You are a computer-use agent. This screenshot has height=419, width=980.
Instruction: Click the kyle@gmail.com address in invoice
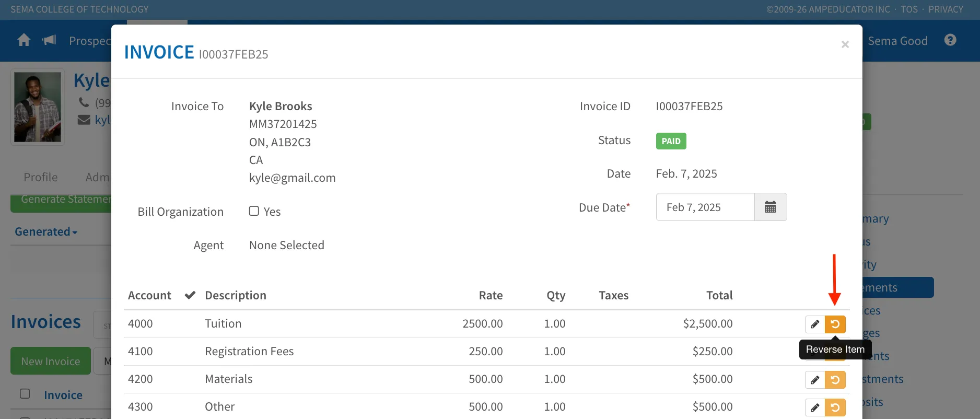[x=293, y=178]
